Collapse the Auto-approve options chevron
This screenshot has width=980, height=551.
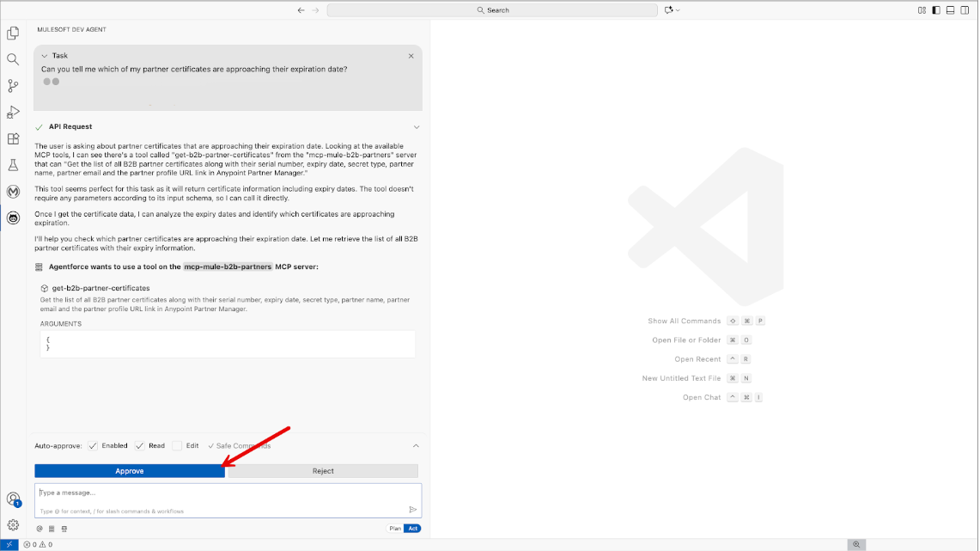coord(417,446)
